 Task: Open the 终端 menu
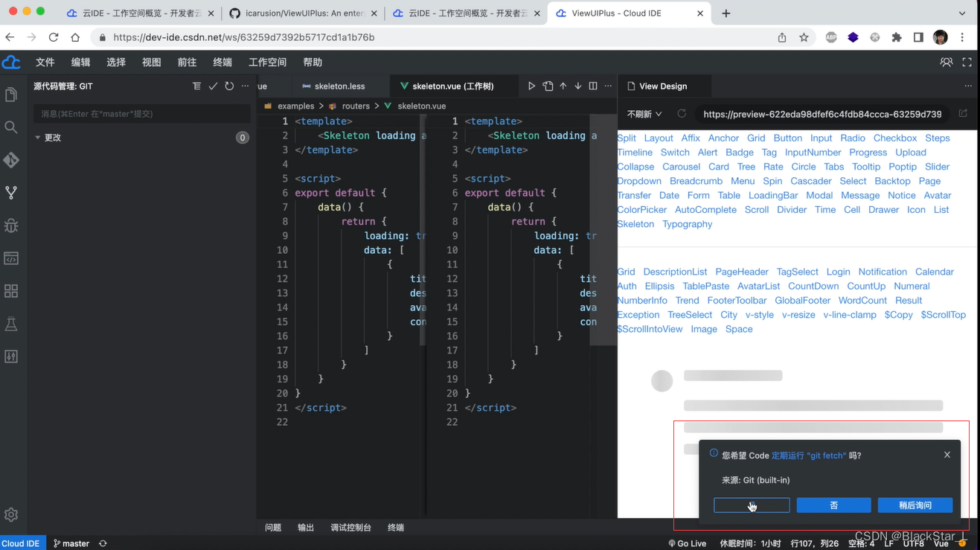click(x=222, y=63)
